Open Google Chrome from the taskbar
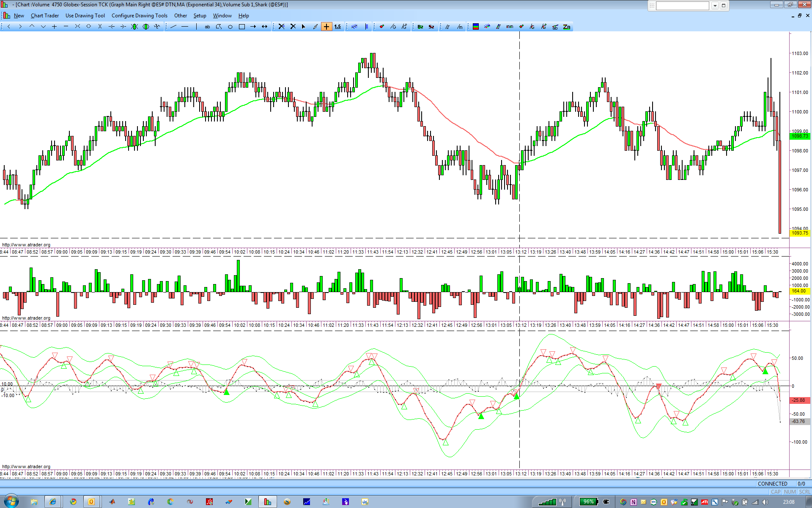Viewport: 812px width, 508px height. point(73,502)
